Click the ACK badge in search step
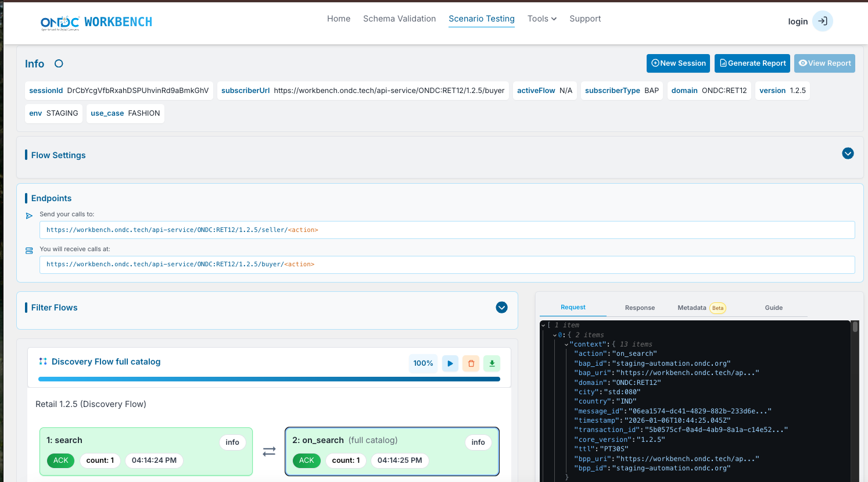Screen dimensions: 868x482 (x=61, y=460)
